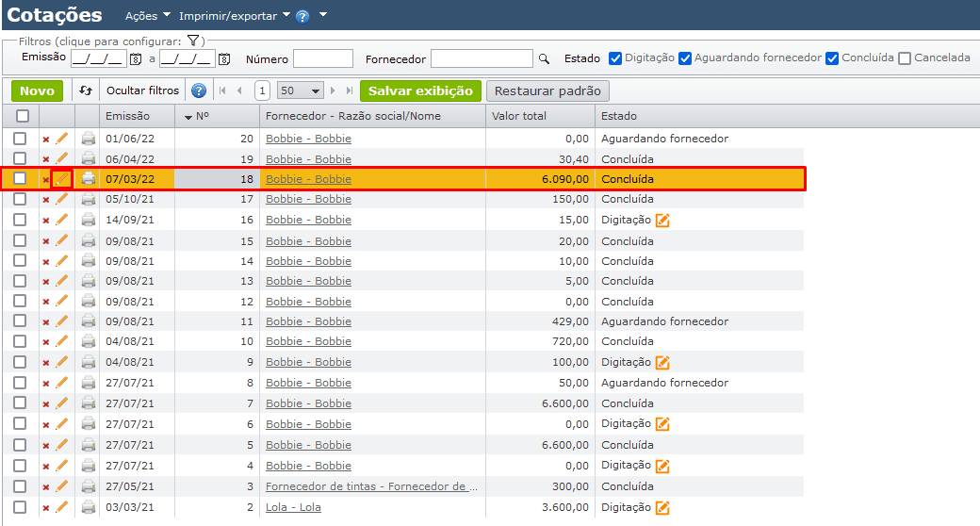The image size is (980, 526).
Task: Delete quotation number 10
Action: tap(45, 343)
